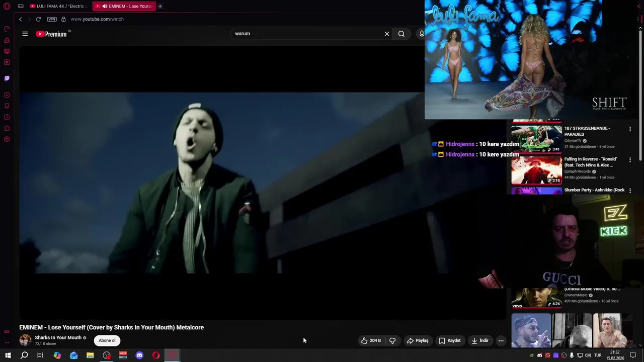Open Outlook from the taskbar
The image size is (644, 362).
tap(74, 355)
